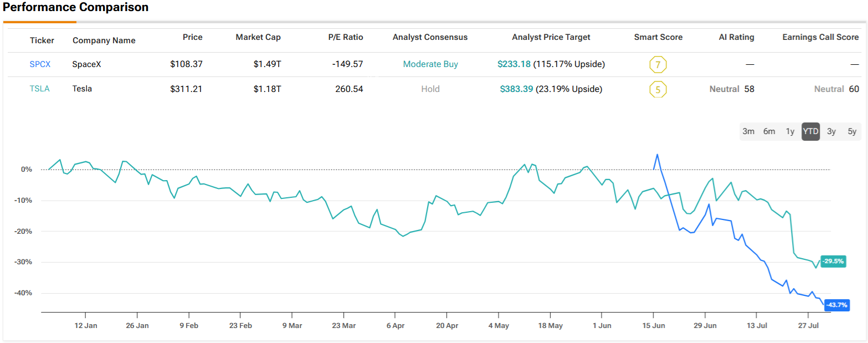Click Tesla market cap $1.18T
This screenshot has height=343, width=868.
click(268, 89)
